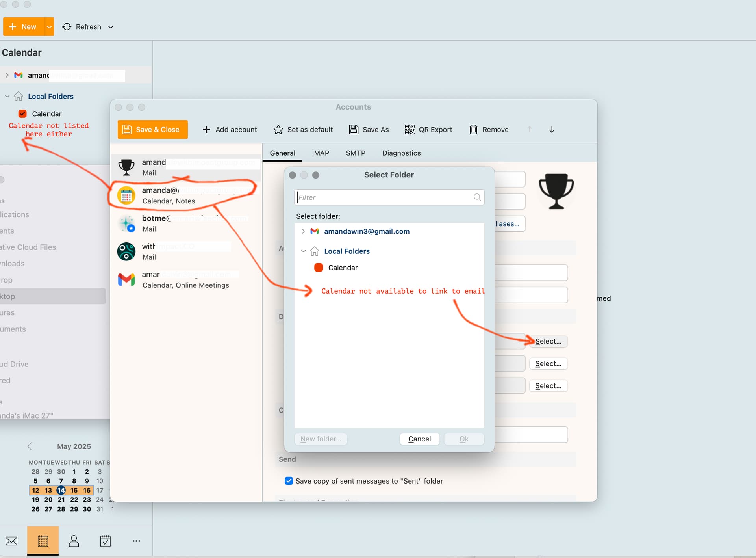The image size is (756, 558).
Task: Uncheck the Calendar checkbox under Local Folders
Action: click(x=22, y=114)
